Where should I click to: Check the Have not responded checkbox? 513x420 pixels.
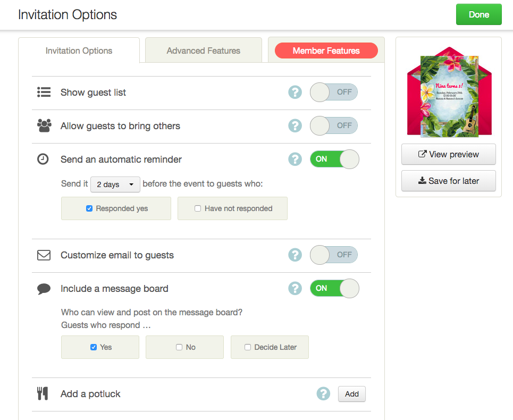tap(198, 209)
